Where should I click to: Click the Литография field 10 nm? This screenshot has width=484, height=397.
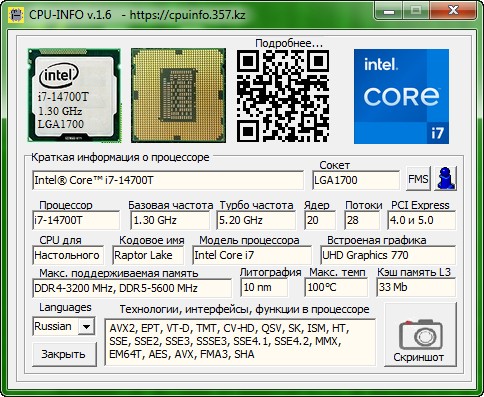264,287
